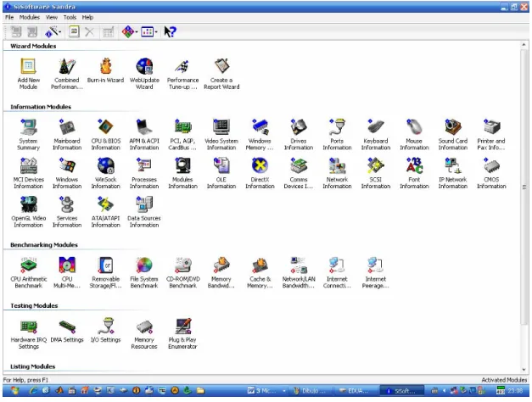The height and width of the screenshot is (402, 532).
Task: Open WinSock Information module
Action: pos(105,173)
